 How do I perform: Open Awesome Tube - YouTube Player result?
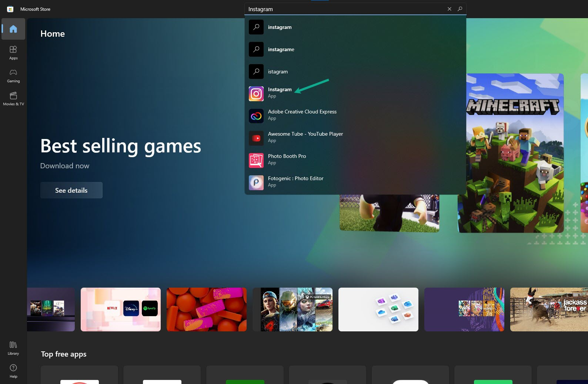click(355, 138)
